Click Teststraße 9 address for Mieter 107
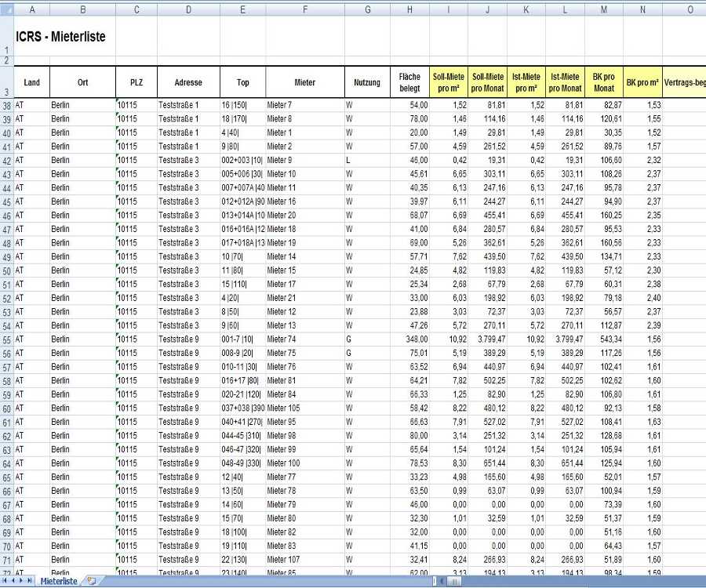The height and width of the screenshot is (588, 706). click(x=188, y=560)
